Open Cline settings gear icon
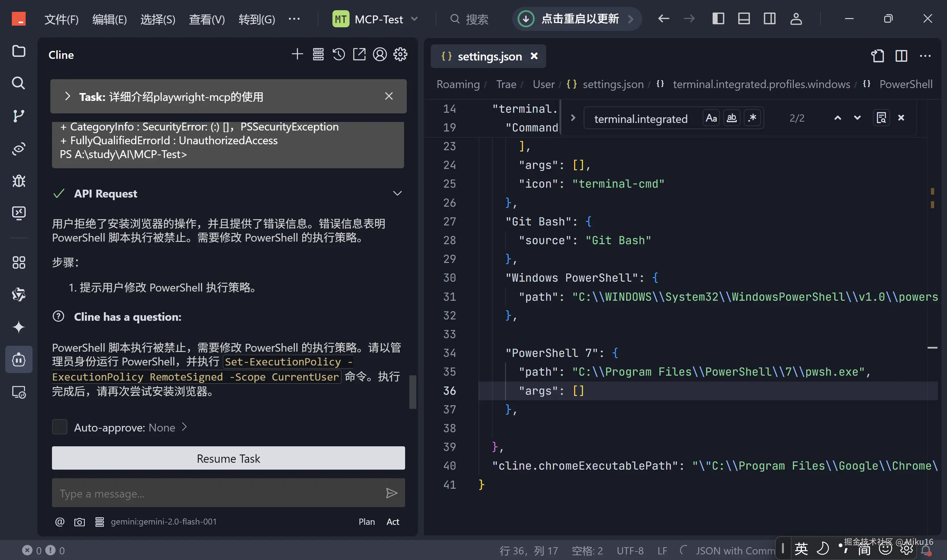Image resolution: width=947 pixels, height=560 pixels. [x=400, y=55]
